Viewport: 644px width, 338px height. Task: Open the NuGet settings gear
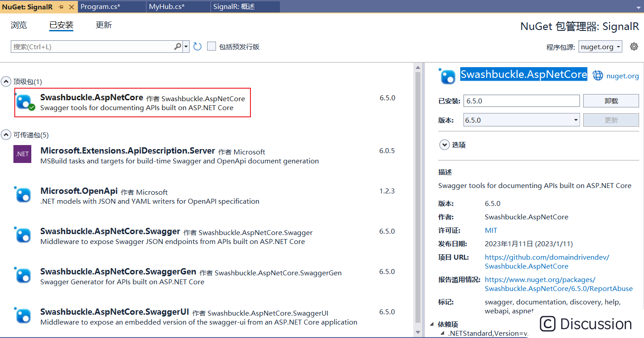pyautogui.click(x=634, y=46)
